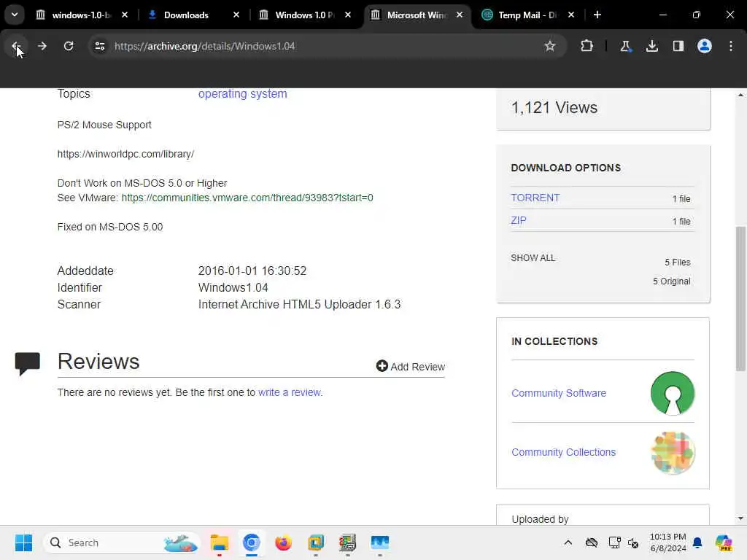Reload the archive.org page
Viewport: 747px width, 560px height.
[x=69, y=46]
